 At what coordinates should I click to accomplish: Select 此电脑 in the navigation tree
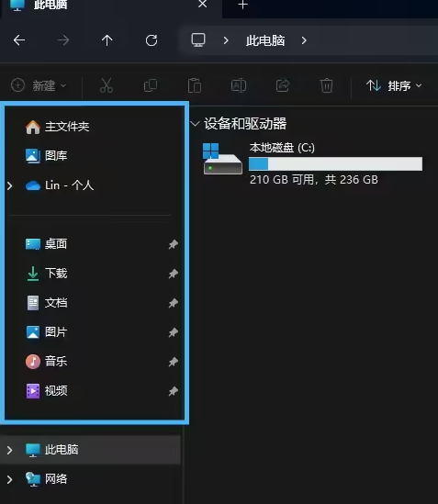tap(90, 450)
